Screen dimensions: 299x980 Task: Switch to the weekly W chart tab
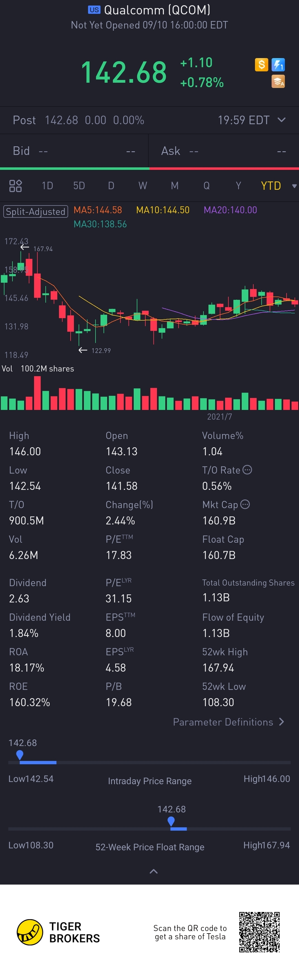(143, 186)
